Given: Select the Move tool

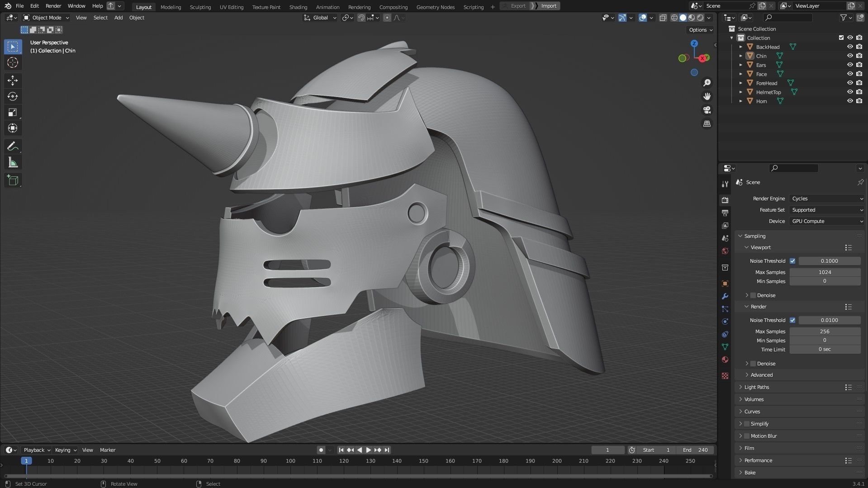Looking at the screenshot, I should coord(13,81).
